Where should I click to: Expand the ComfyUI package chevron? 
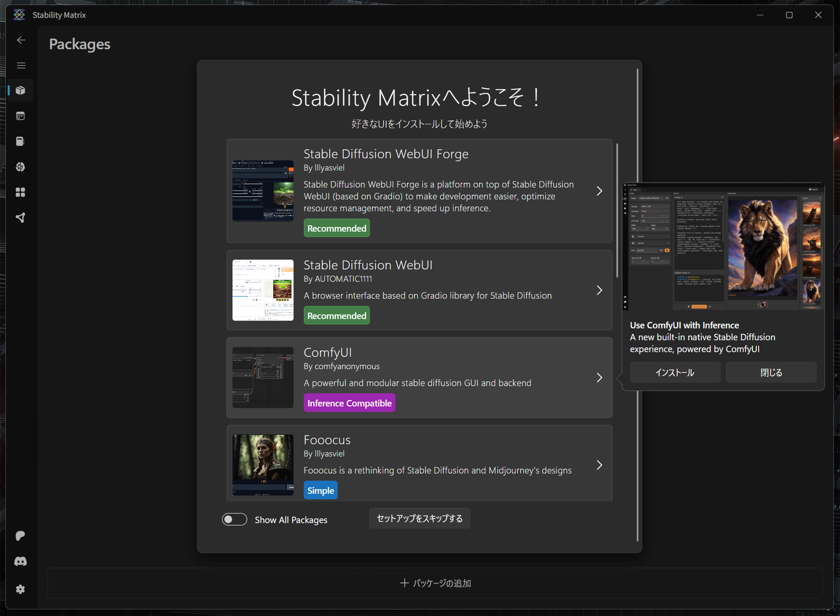coord(599,378)
